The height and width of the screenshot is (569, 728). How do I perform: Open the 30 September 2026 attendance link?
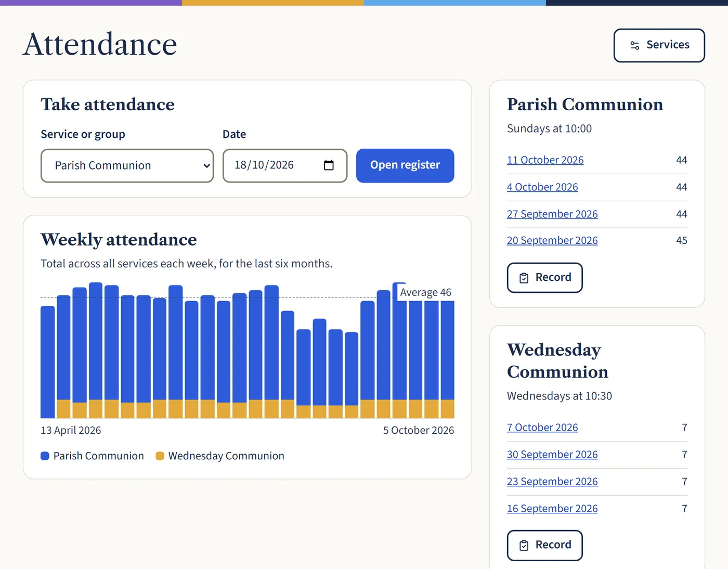click(552, 455)
